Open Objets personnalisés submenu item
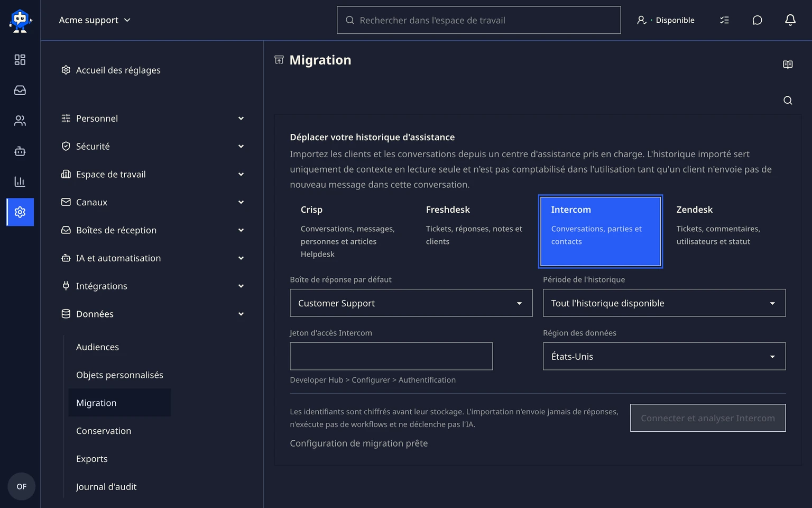The image size is (812, 508). (x=120, y=375)
